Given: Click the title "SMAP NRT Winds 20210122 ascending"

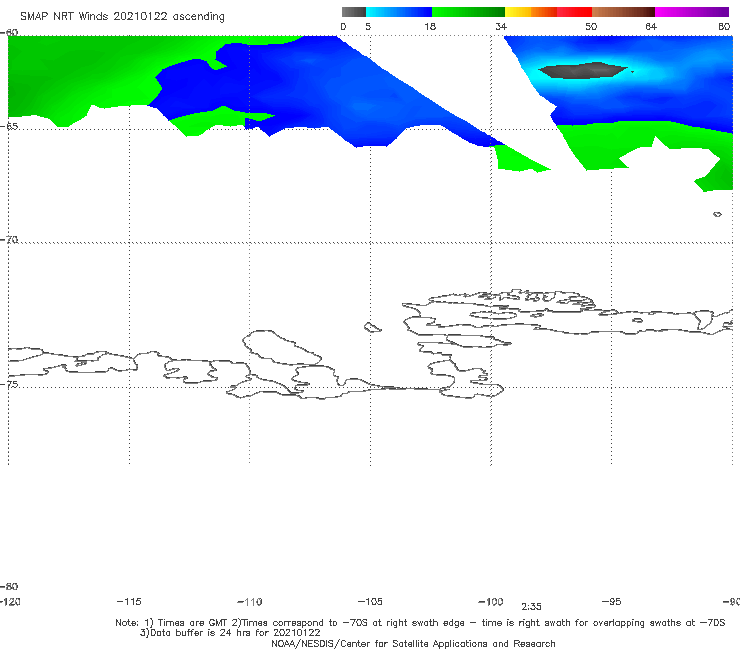Looking at the screenshot, I should [122, 17].
